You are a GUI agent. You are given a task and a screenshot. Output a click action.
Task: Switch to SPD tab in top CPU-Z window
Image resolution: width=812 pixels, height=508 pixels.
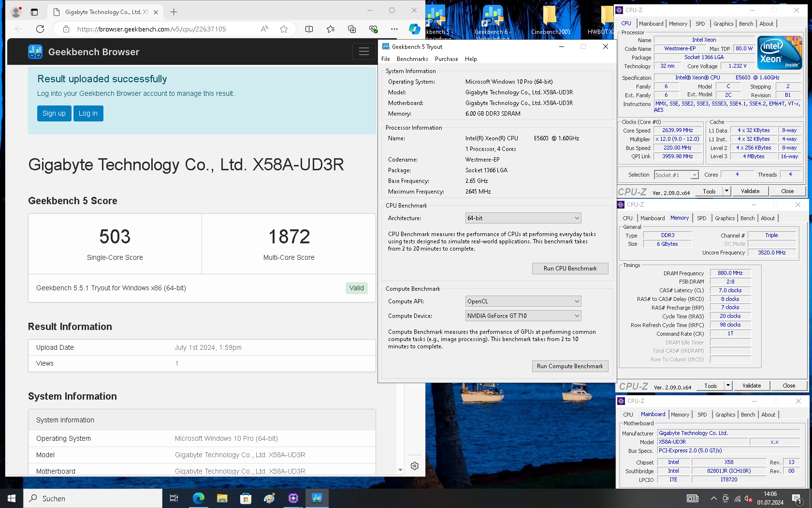click(700, 24)
